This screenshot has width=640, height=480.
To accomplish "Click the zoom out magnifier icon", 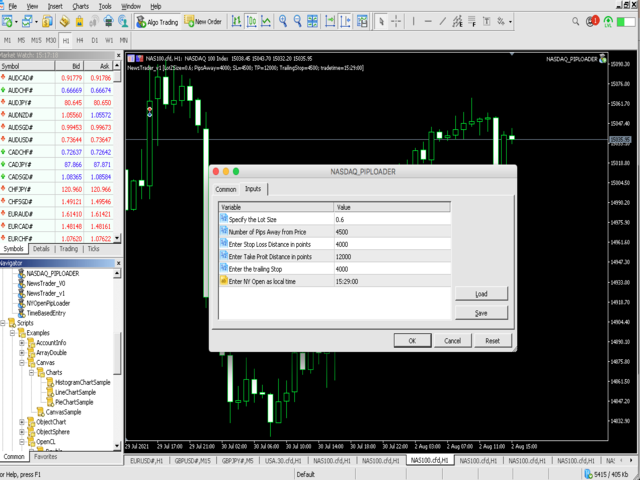I will (x=298, y=21).
